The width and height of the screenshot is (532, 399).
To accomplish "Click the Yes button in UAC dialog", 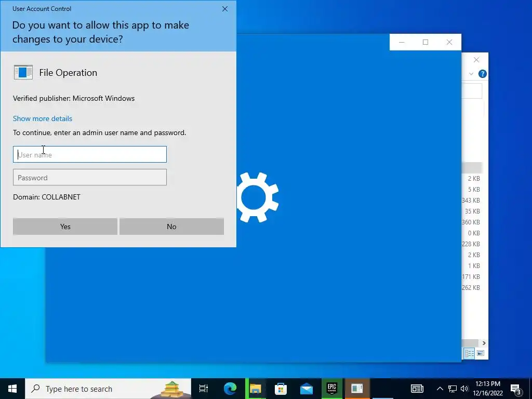I will click(65, 227).
